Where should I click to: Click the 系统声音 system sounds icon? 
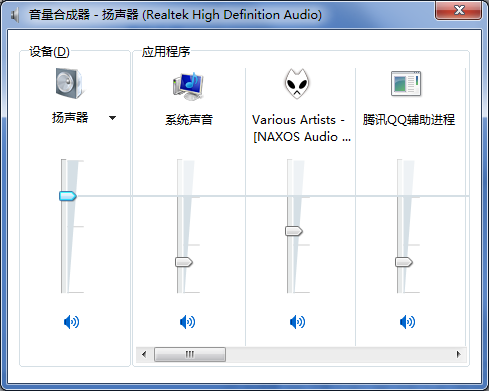coord(188,86)
